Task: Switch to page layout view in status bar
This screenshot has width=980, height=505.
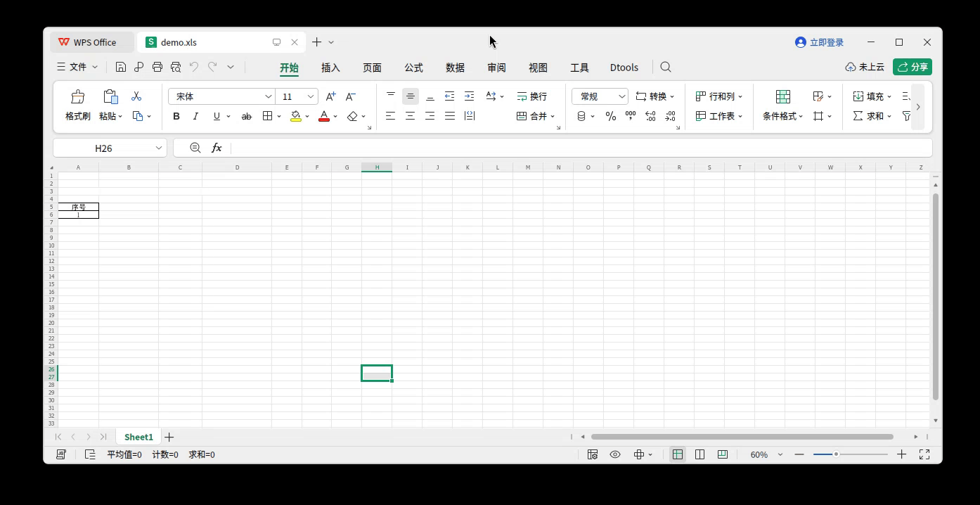Action: pyautogui.click(x=699, y=454)
